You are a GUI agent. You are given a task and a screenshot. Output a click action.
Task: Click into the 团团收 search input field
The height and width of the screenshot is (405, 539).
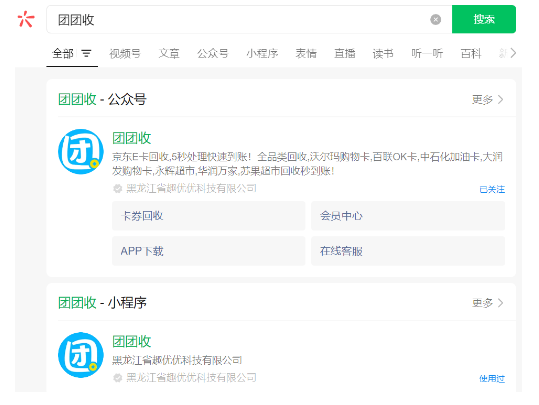pos(237,20)
